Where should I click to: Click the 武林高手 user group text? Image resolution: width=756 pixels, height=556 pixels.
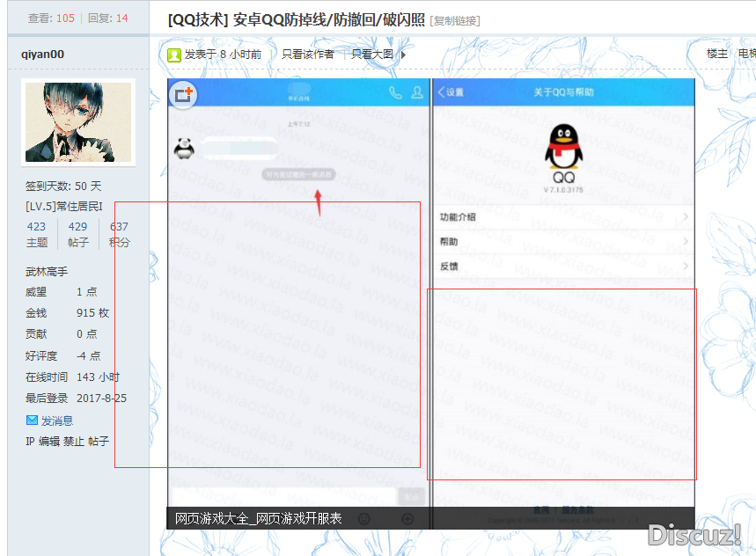click(47, 272)
